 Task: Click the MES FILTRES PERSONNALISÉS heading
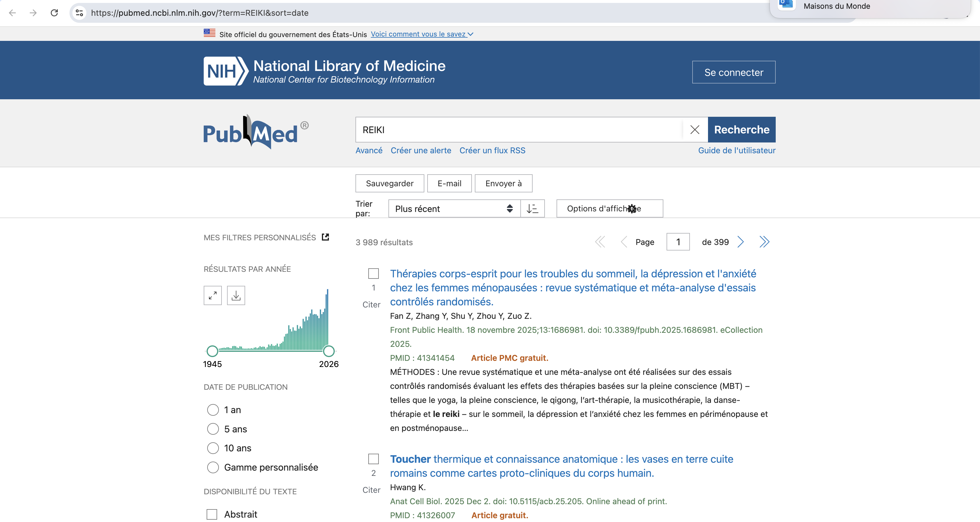(260, 237)
